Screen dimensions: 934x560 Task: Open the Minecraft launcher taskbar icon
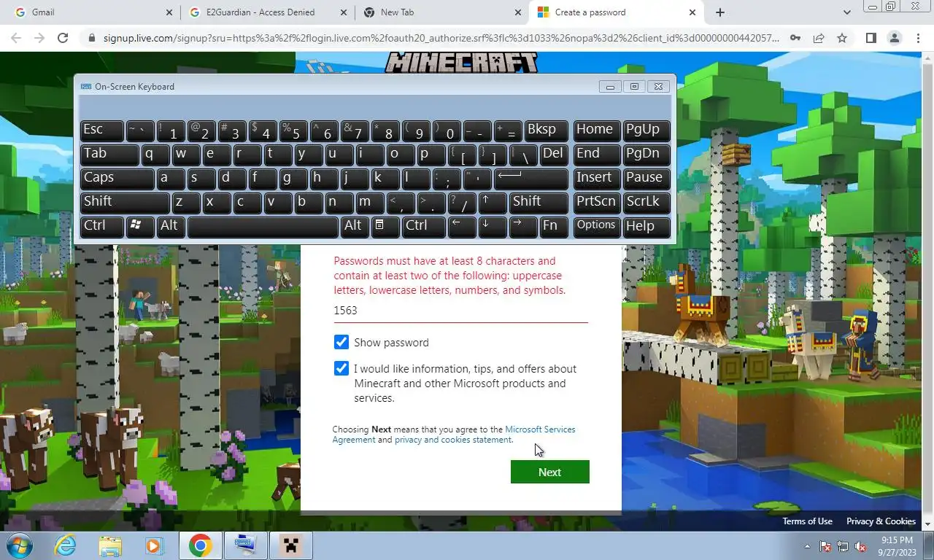point(291,545)
